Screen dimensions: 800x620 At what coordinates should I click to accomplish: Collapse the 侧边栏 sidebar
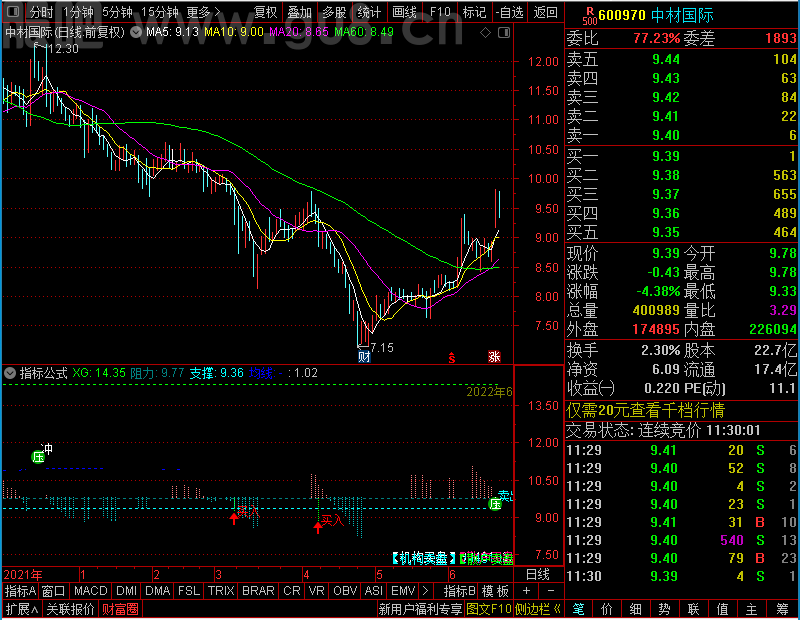pyautogui.click(x=538, y=609)
